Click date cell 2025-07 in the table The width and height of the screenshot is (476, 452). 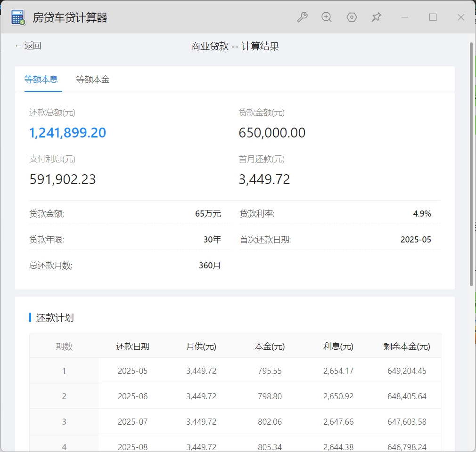coord(132,422)
